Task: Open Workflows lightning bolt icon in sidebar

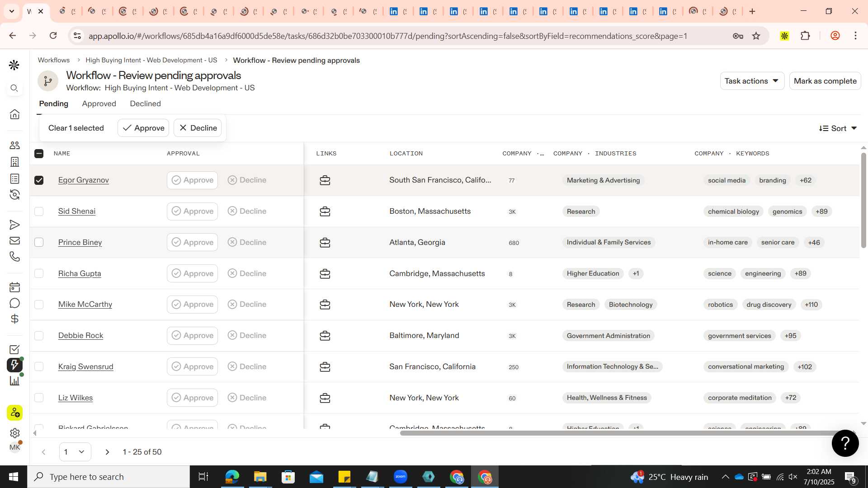Action: pos(14,365)
